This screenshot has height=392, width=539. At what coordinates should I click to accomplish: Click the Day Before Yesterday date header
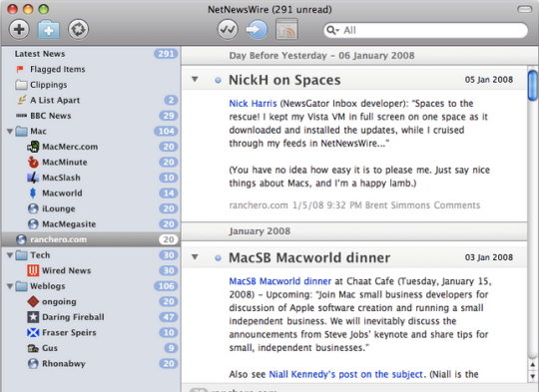pos(321,56)
